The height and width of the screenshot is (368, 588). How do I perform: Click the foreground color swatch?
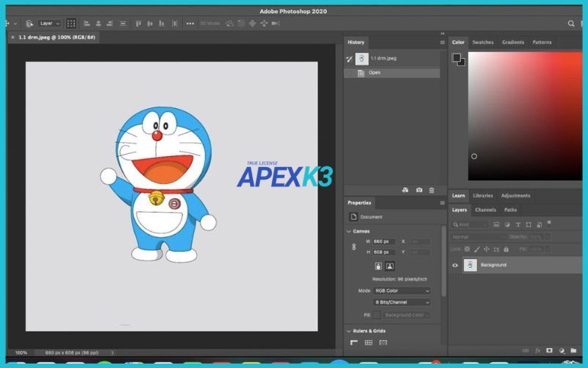(456, 58)
